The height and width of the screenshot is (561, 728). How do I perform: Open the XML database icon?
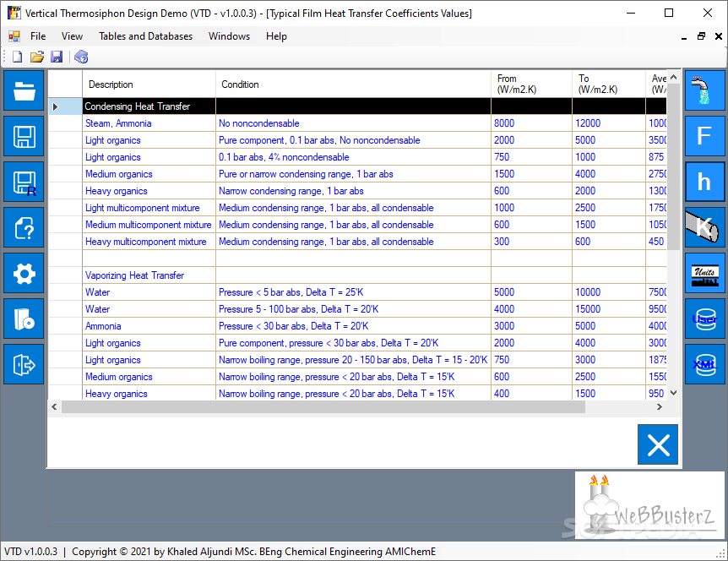[x=705, y=364]
